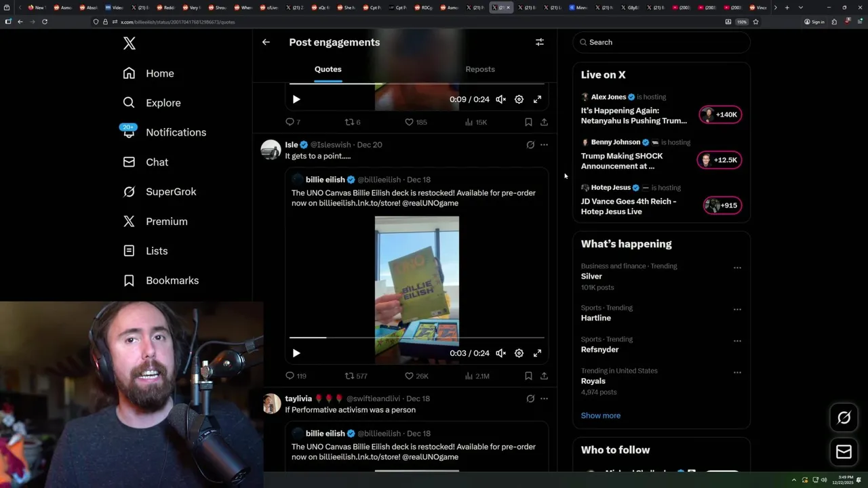Seek the UNO video progress bar
This screenshot has height=488, width=868.
(x=417, y=338)
